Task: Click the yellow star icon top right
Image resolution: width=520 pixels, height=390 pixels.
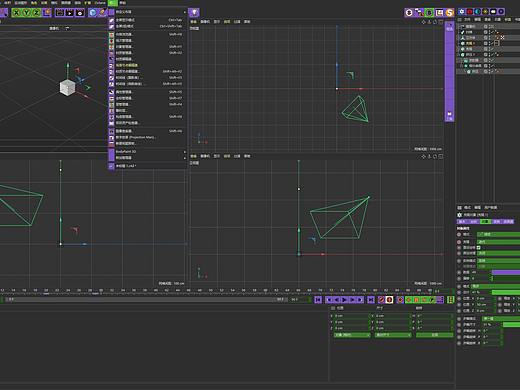Action: (x=485, y=12)
